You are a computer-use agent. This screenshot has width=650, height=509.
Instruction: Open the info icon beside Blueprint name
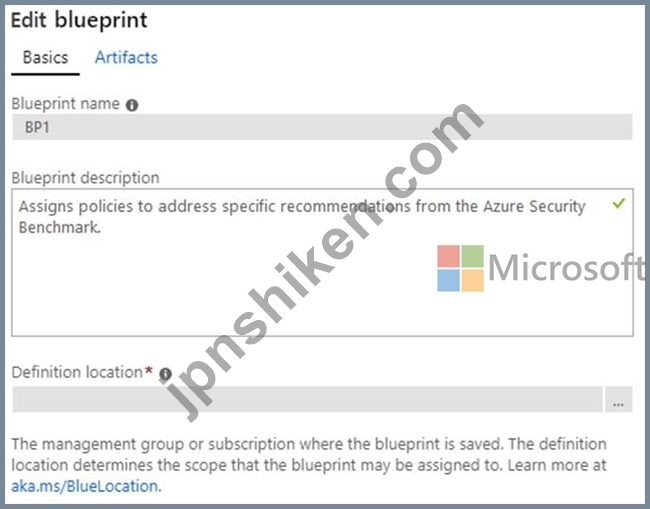132,105
